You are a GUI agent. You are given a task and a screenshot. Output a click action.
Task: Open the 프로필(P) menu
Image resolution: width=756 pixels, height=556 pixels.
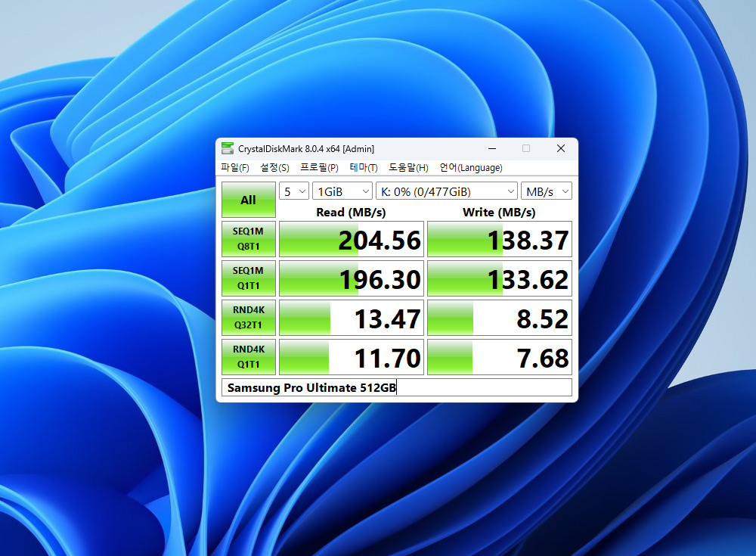coord(319,167)
